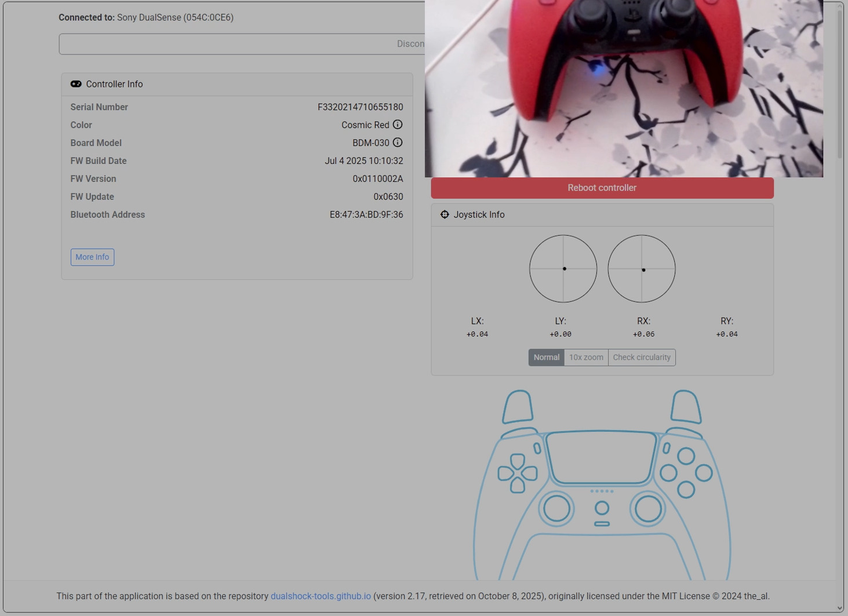
Task: Click the Reboot controller button
Action: 602,188
